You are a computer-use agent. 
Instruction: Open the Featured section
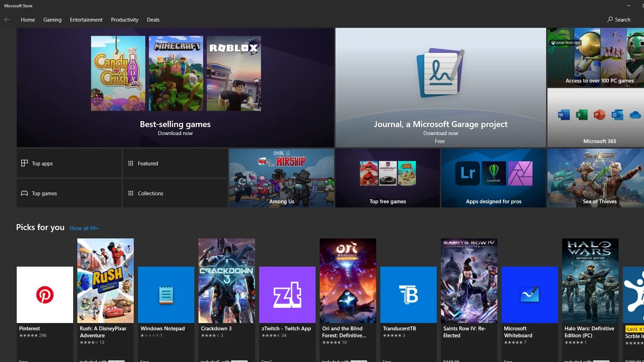(x=175, y=163)
